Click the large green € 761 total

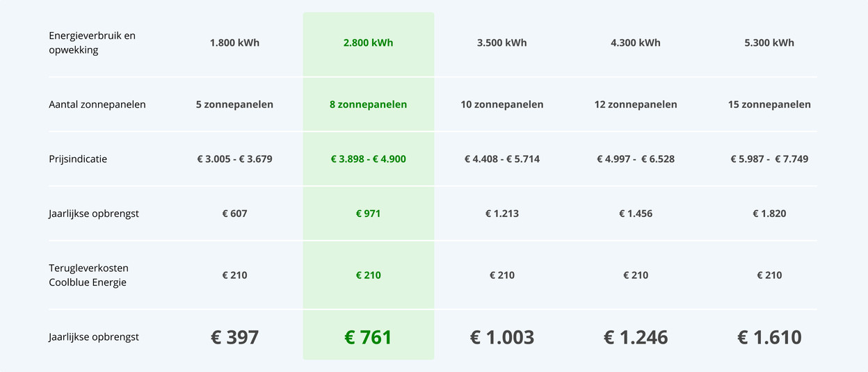[x=368, y=337]
